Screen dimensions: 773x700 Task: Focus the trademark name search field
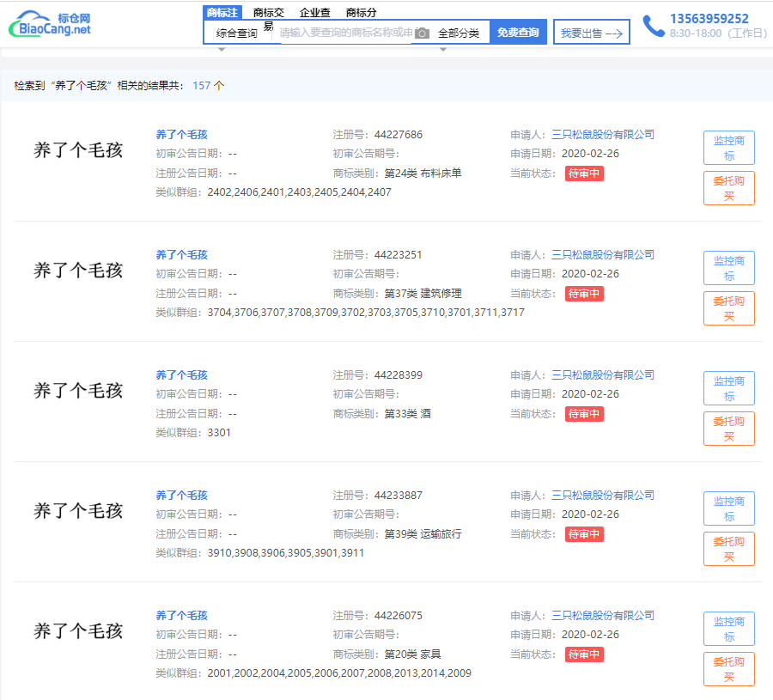click(346, 33)
